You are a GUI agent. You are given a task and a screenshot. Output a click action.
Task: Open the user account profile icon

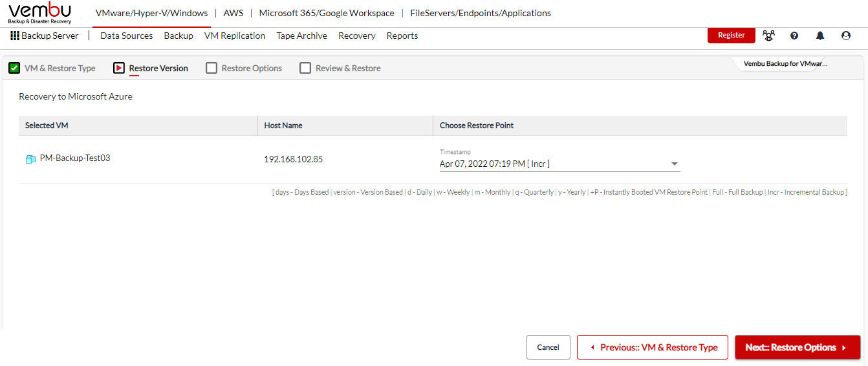(846, 36)
